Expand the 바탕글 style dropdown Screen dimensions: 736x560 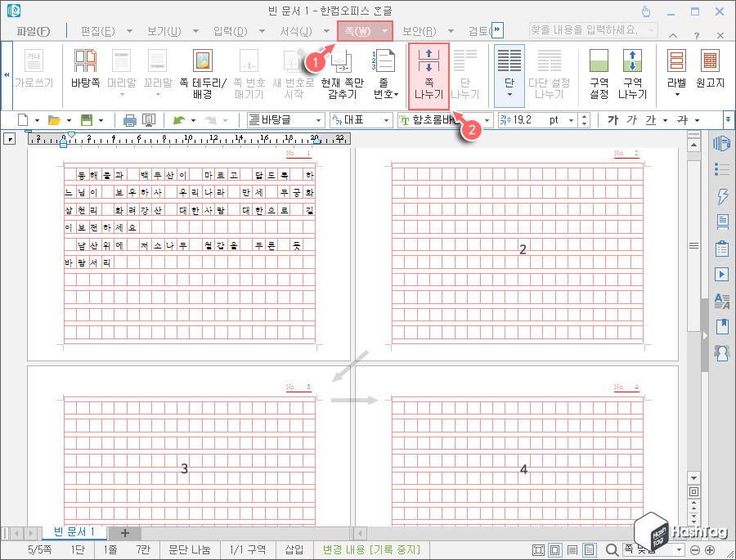319,121
